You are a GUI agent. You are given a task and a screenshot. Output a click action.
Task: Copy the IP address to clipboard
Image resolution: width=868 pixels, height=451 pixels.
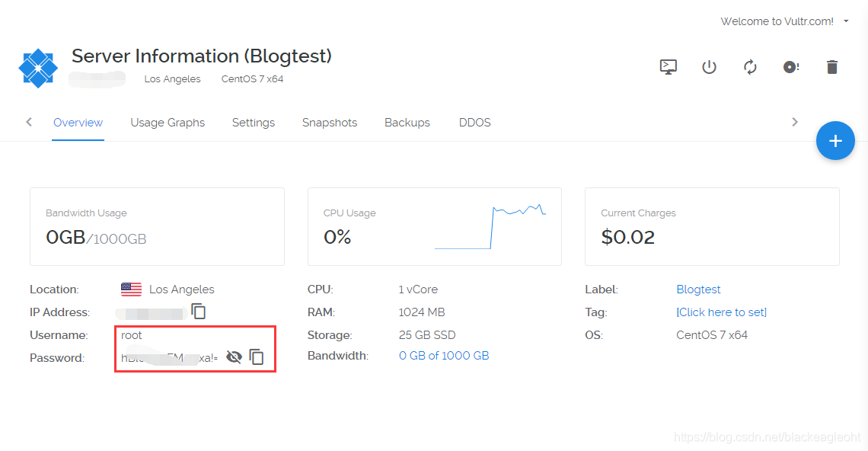(x=198, y=312)
